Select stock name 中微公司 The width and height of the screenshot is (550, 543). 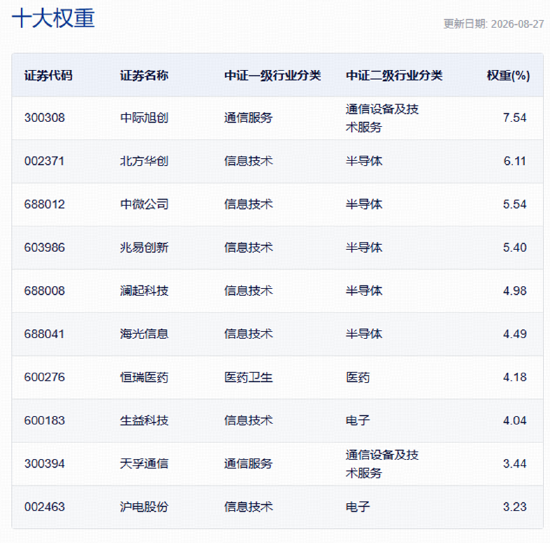[144, 204]
